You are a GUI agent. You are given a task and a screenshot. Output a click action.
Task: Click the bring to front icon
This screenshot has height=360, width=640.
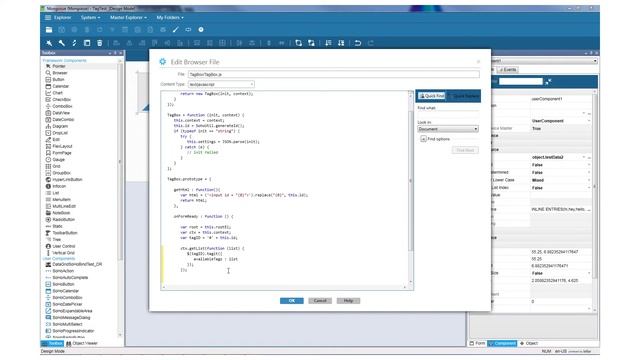pos(298,43)
